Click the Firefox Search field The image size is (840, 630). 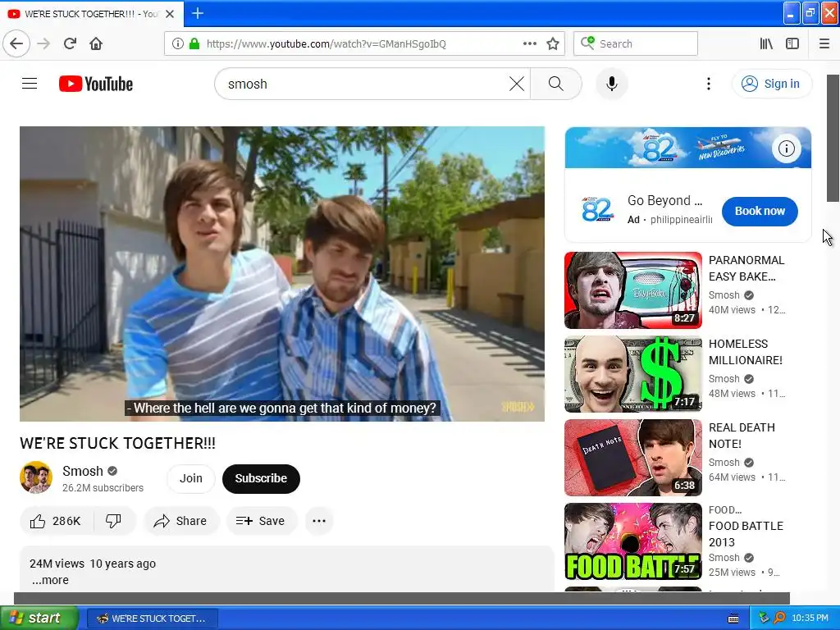636,43
